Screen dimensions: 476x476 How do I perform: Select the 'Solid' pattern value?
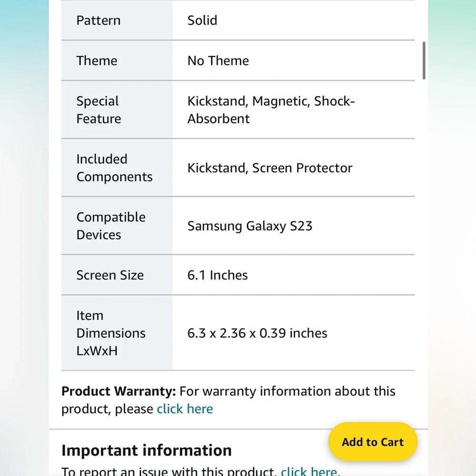(202, 20)
